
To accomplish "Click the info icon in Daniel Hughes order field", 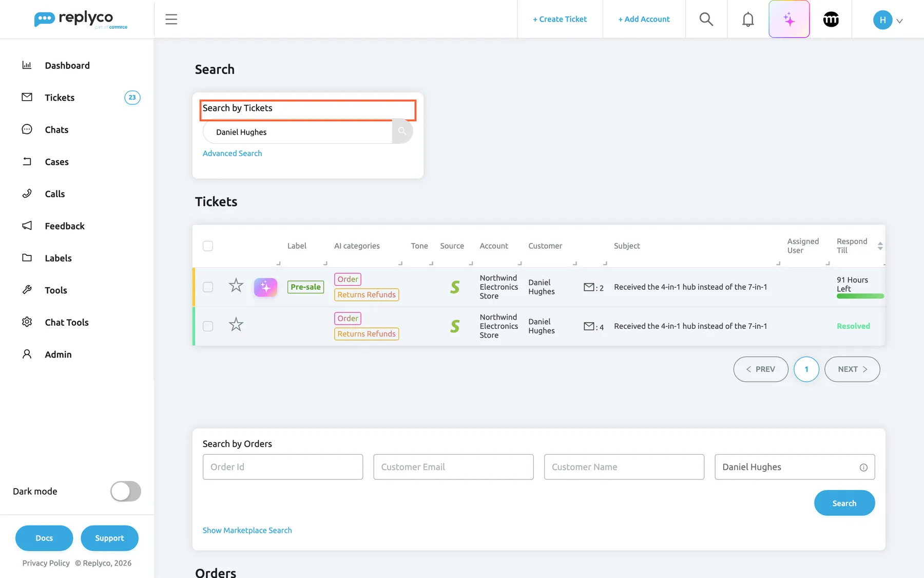I will pos(863,467).
